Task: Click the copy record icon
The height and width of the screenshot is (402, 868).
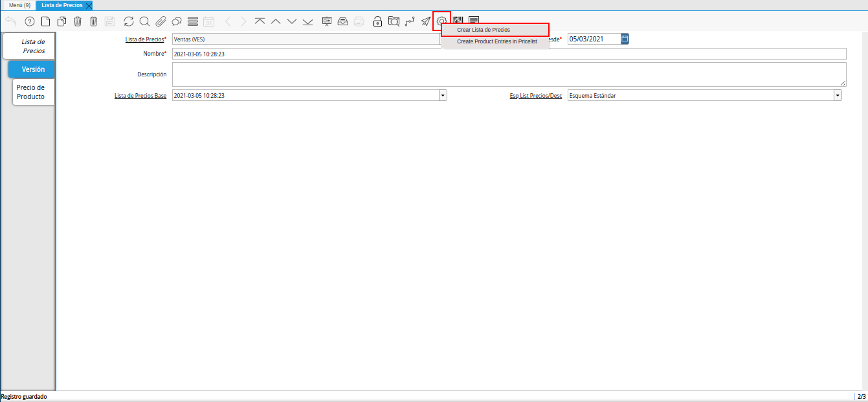Action: tap(61, 21)
